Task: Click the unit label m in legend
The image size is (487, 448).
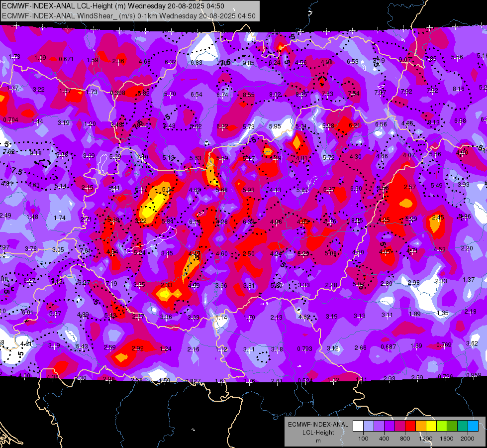Action: pyautogui.click(x=318, y=441)
